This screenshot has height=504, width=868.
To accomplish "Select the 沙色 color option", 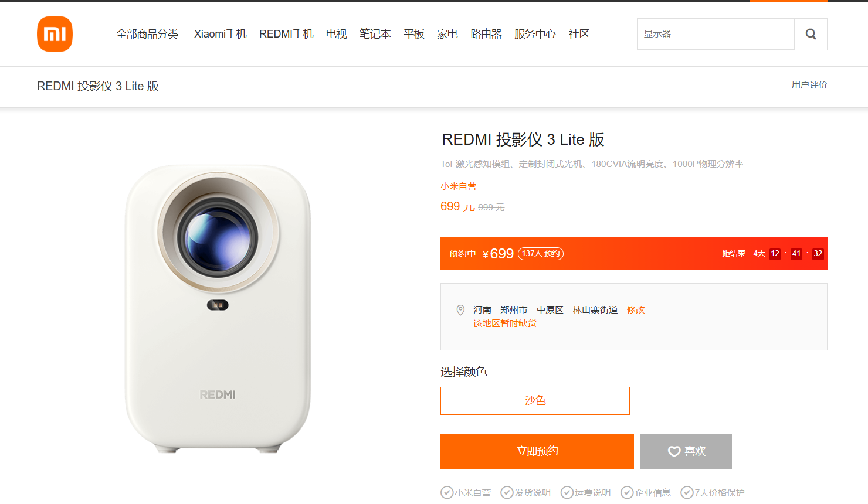I will tap(535, 401).
